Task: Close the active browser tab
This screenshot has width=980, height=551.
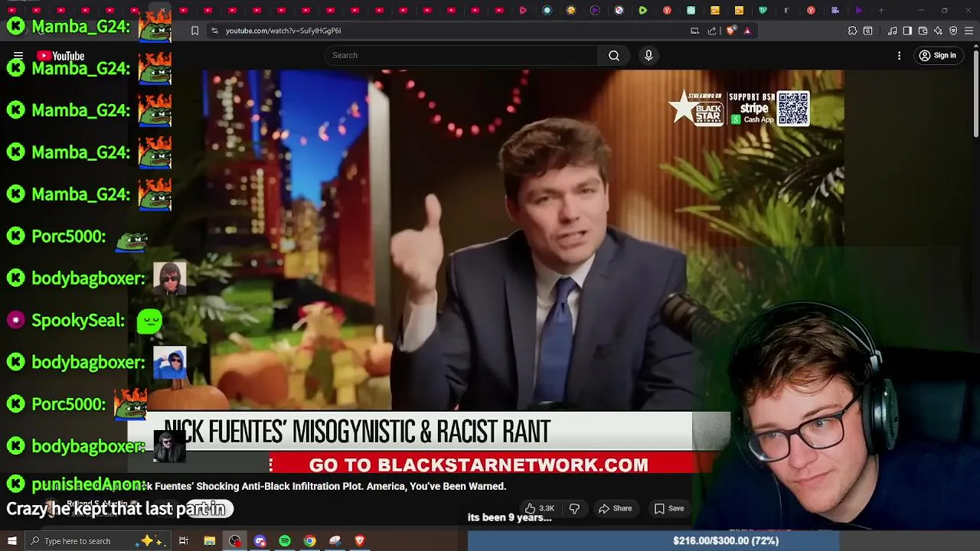Action: 162,11
